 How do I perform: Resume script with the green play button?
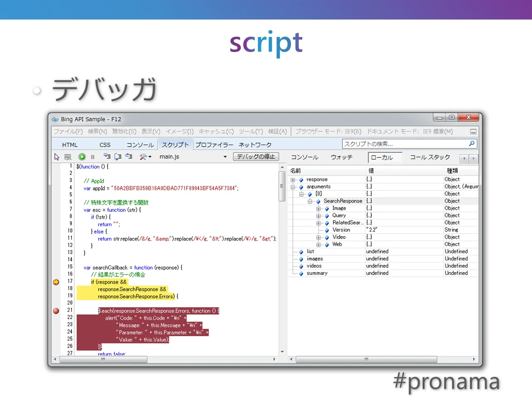82,157
